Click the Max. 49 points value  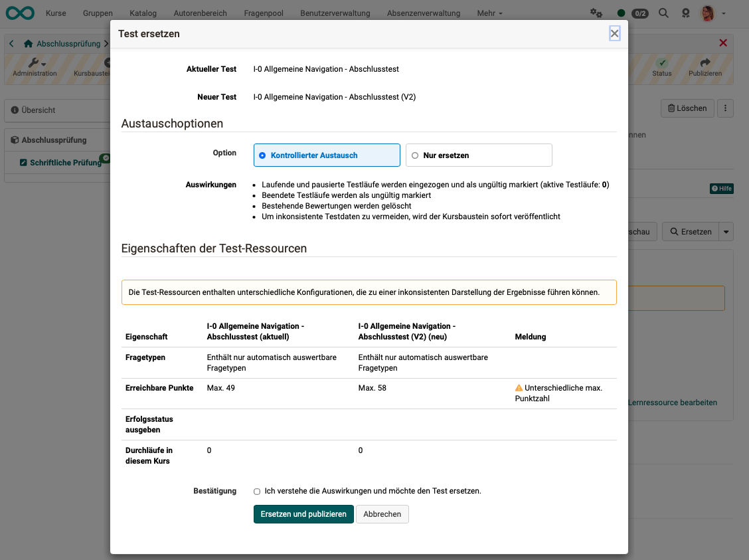click(220, 388)
